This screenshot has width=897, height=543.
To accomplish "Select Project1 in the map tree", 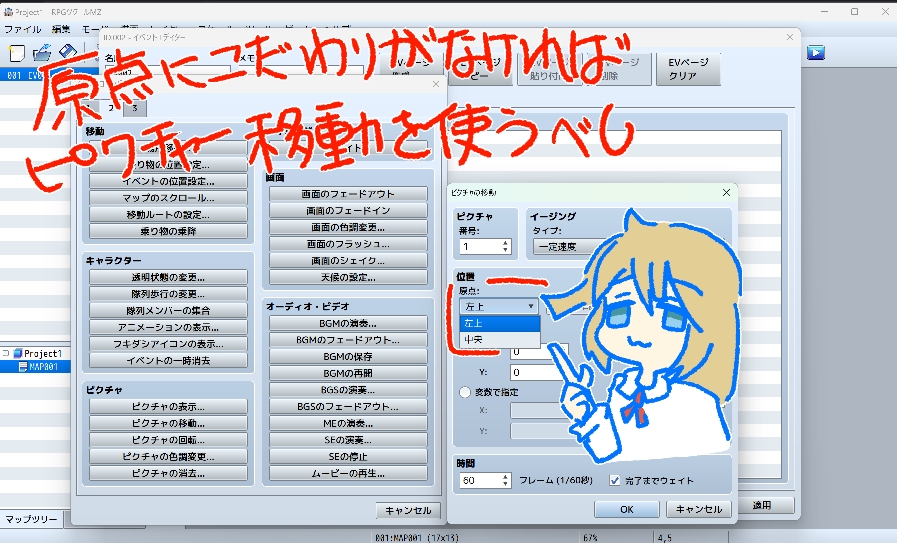I will [42, 354].
